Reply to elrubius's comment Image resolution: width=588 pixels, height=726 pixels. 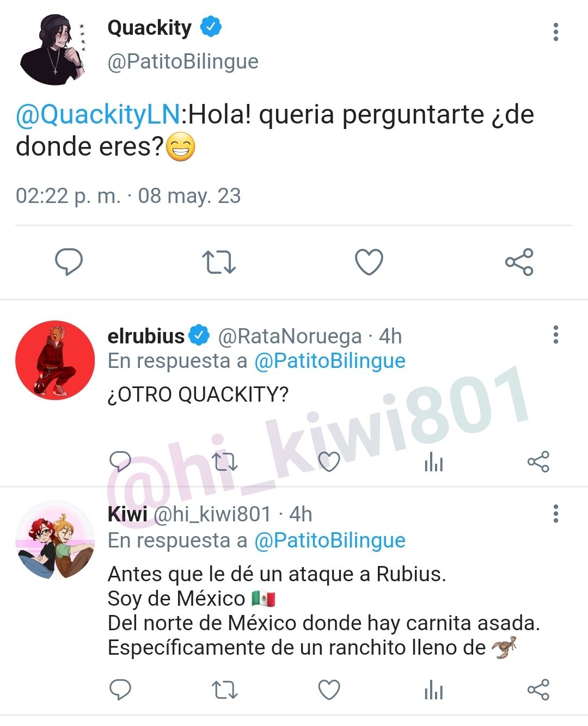coord(120,462)
